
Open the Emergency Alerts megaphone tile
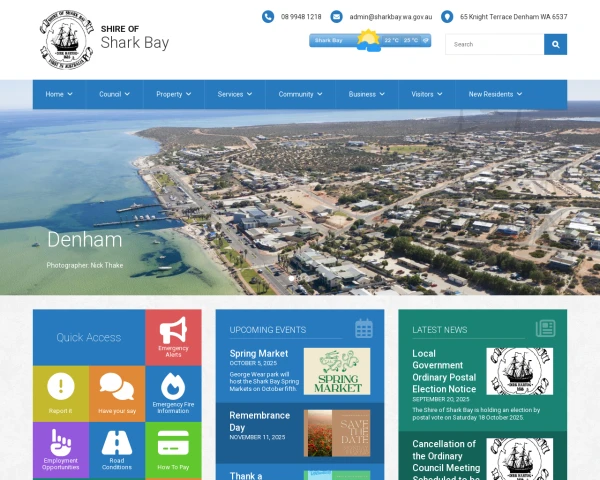[x=173, y=337]
